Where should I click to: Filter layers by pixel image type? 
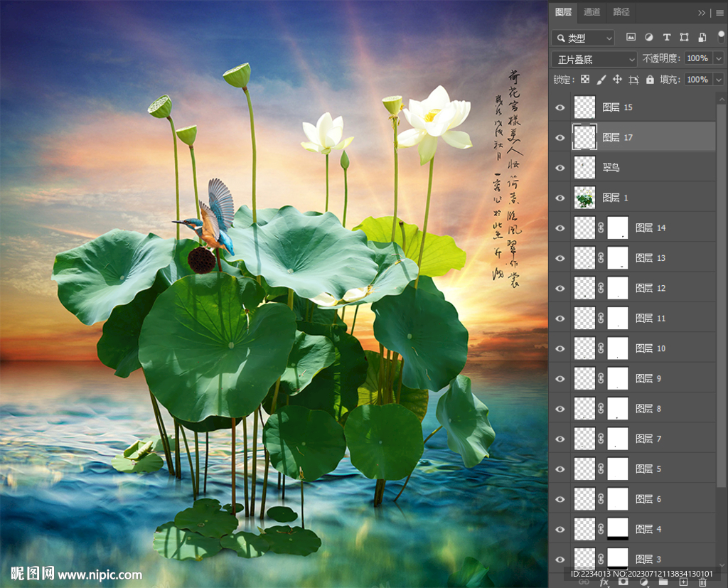[x=631, y=38]
